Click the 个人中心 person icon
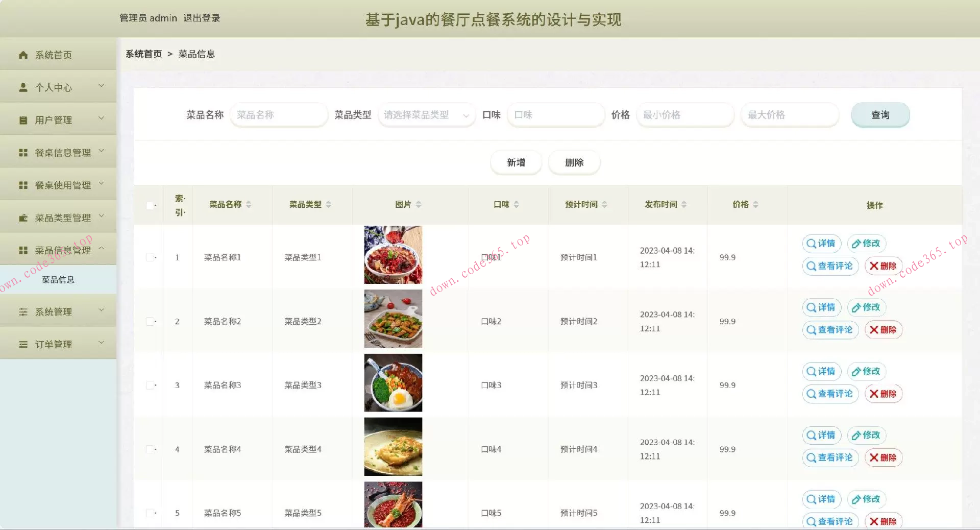Screen dimensions: 980x530 pos(22,87)
